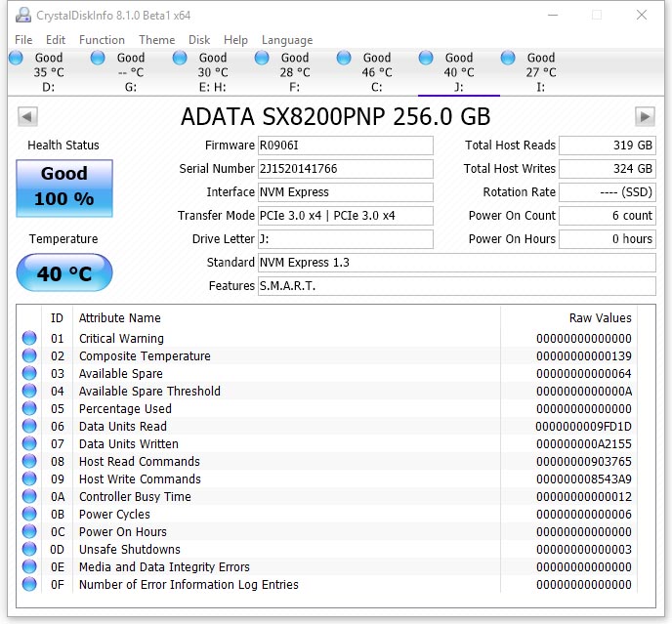Select the J: disk status orb
Screen dimensions: 672x624
coord(426,58)
